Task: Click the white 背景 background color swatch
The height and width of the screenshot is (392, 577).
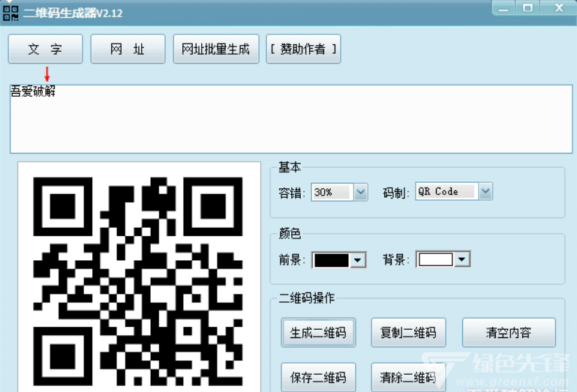Action: [x=435, y=259]
